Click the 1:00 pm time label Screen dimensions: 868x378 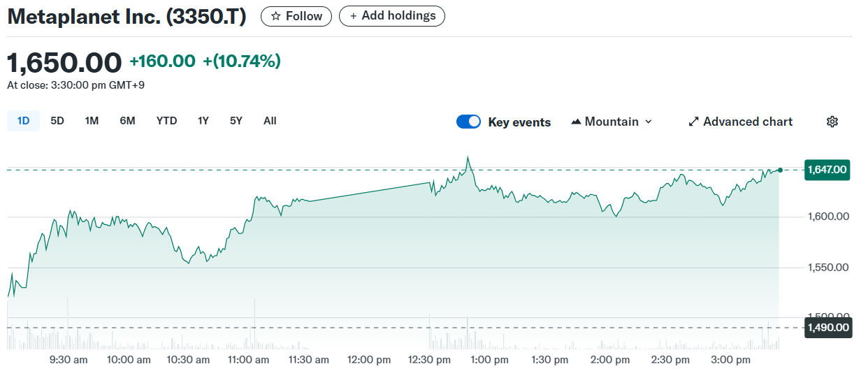pos(490,360)
